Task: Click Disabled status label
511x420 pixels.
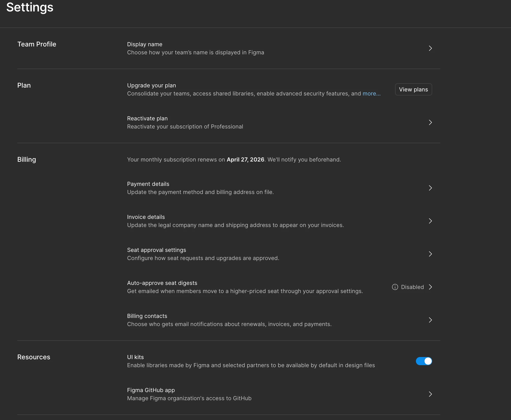Action: click(x=412, y=287)
